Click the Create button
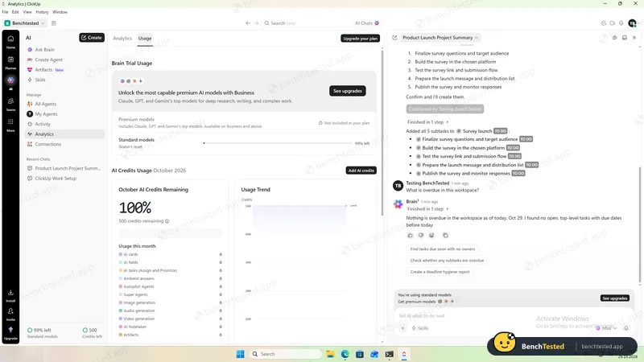Image resolution: width=644 pixels, height=362 pixels. pyautogui.click(x=92, y=37)
